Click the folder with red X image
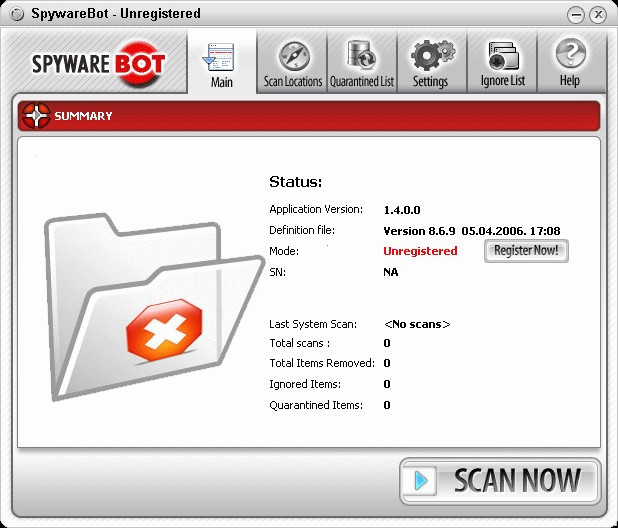Screen dimensions: 618x528 [x=154, y=307]
